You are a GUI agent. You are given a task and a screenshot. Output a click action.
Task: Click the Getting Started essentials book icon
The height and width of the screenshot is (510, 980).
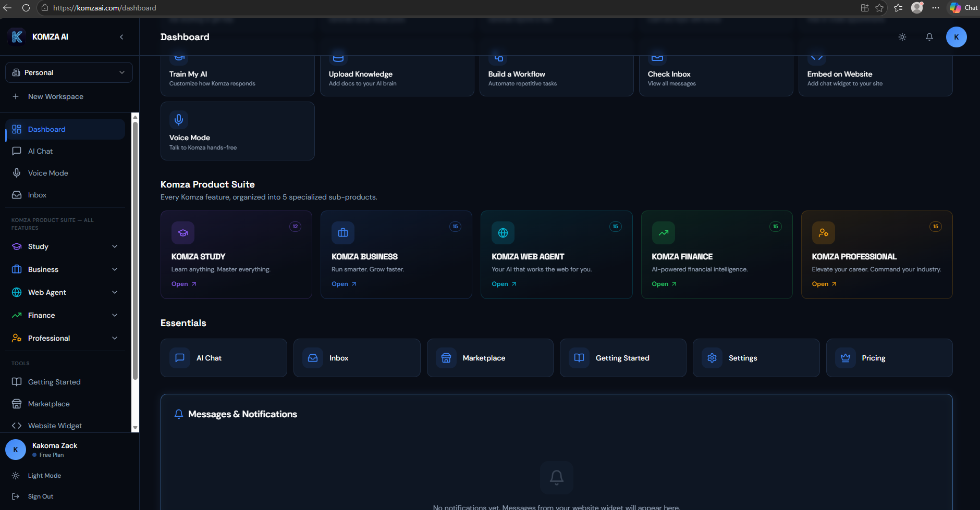[x=579, y=358]
